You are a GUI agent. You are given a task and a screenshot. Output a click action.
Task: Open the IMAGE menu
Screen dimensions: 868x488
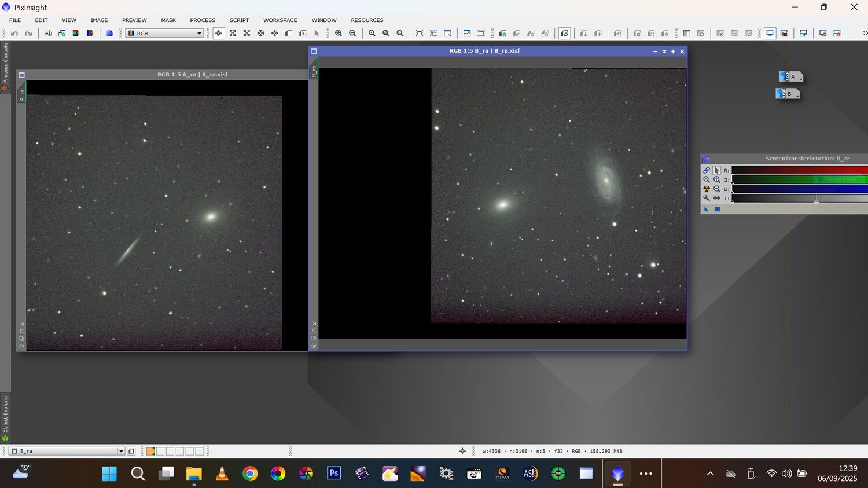(100, 20)
